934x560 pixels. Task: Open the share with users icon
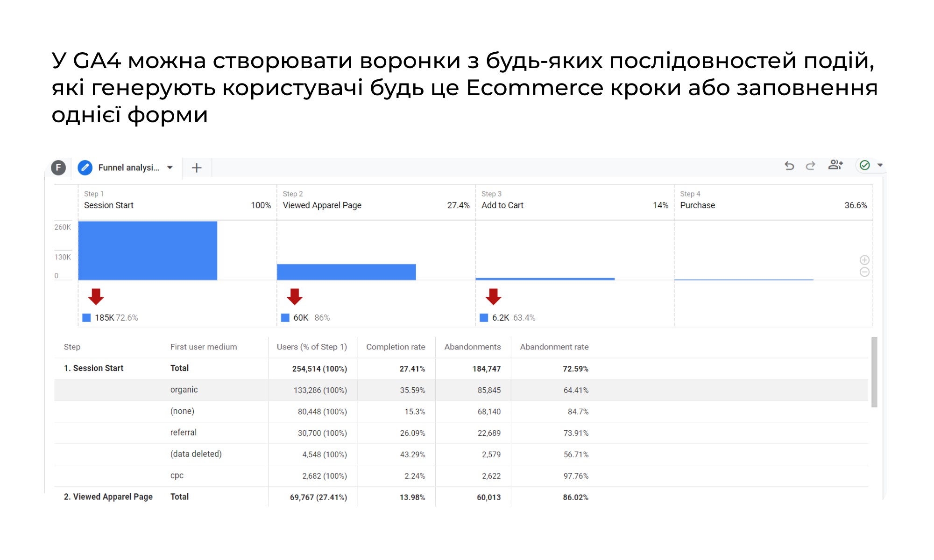click(x=835, y=165)
